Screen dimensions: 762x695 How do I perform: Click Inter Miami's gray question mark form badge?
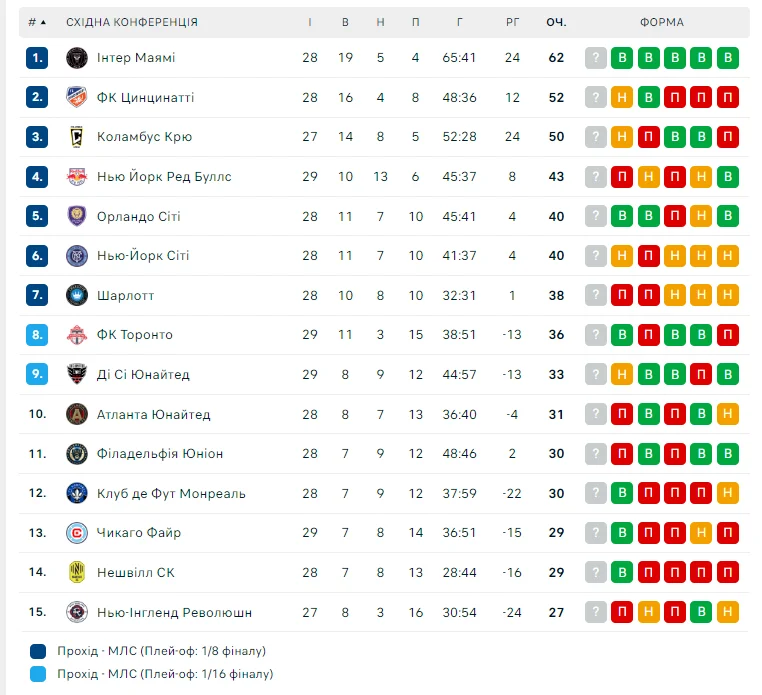click(x=597, y=58)
